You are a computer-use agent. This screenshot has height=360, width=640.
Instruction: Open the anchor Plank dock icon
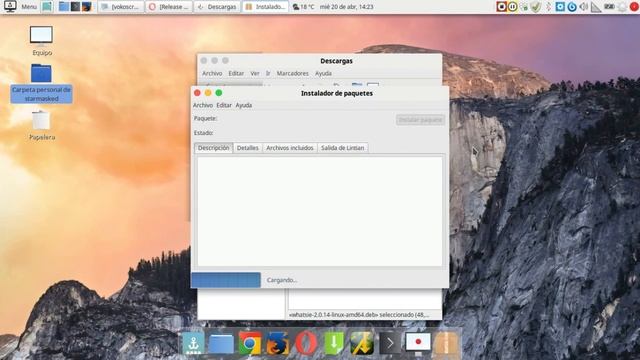point(193,343)
